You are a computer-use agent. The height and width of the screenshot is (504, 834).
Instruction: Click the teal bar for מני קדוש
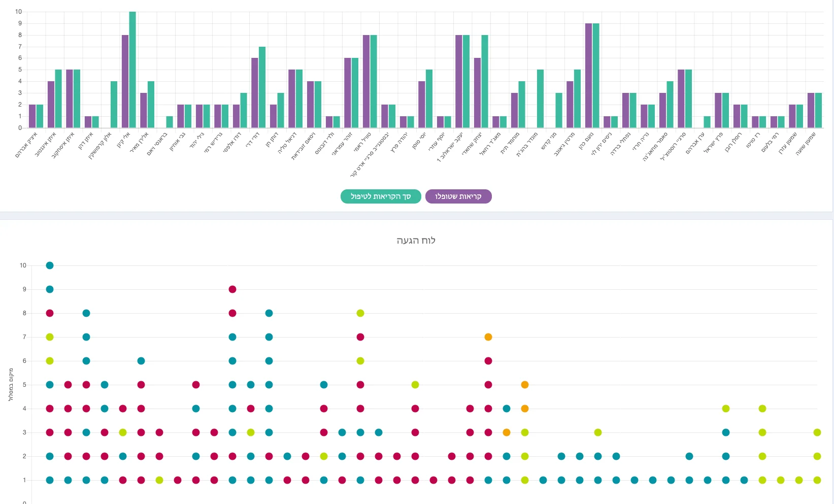click(559, 110)
